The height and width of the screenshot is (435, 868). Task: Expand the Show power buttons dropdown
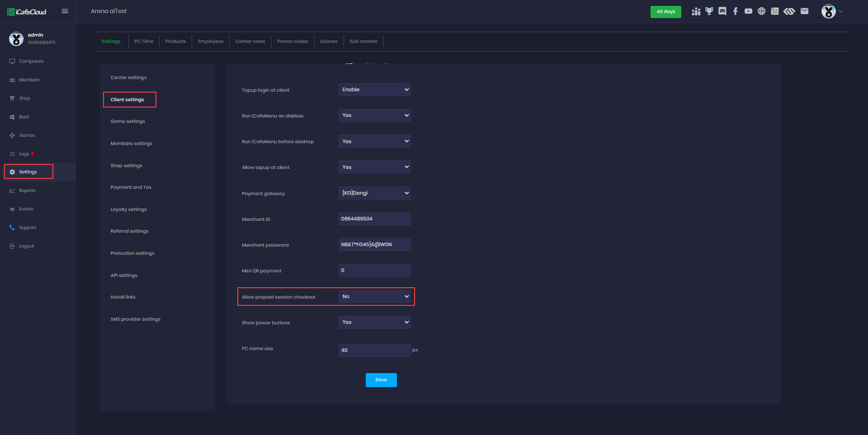[x=374, y=322]
